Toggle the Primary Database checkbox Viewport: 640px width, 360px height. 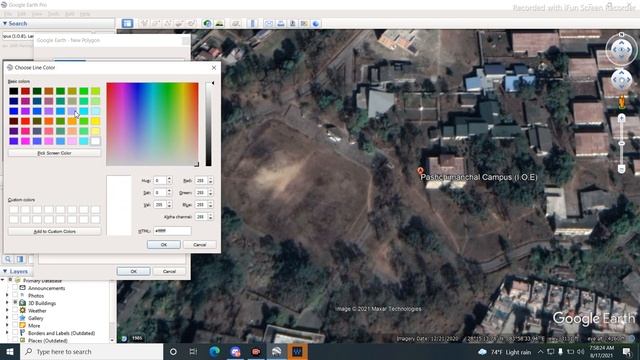pos(10,280)
